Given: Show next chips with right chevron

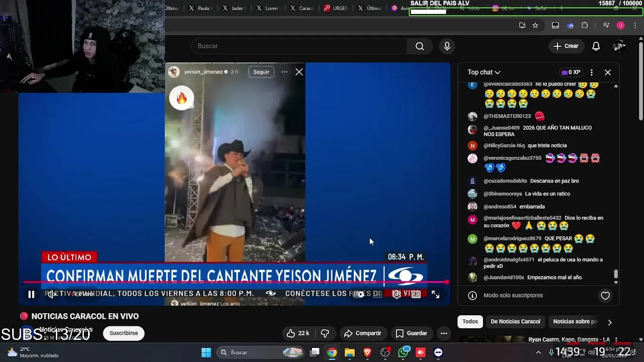Looking at the screenshot, I should click(610, 322).
